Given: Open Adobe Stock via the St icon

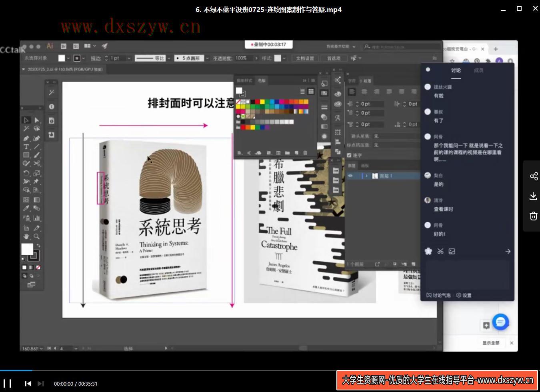Looking at the screenshot, I should (76, 46).
